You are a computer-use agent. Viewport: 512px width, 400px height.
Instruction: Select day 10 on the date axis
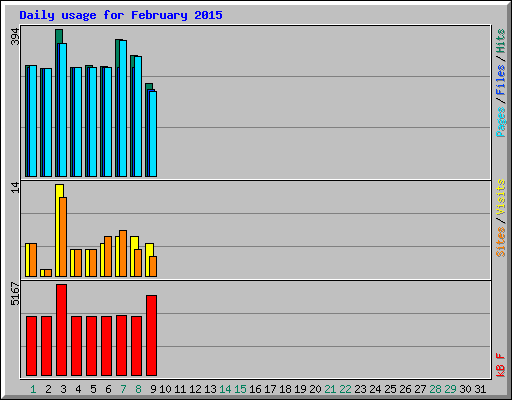pyautogui.click(x=165, y=389)
